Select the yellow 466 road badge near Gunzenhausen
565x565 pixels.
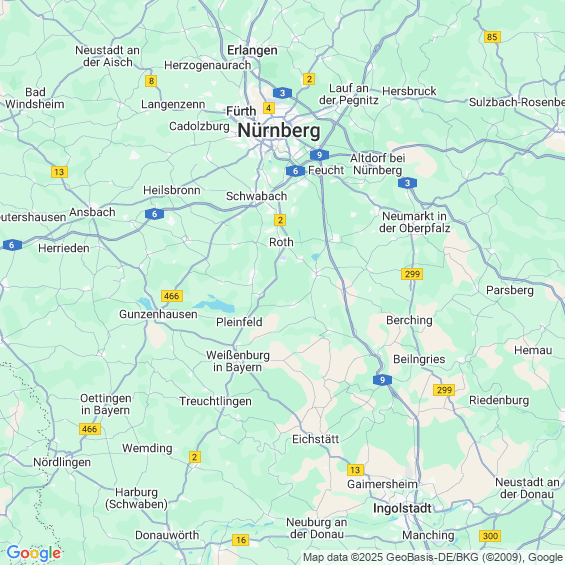[172, 296]
